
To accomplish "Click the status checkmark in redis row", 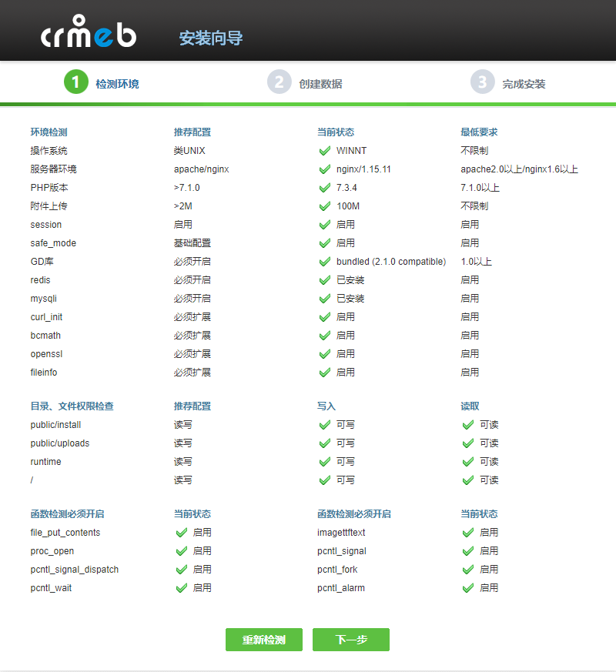I will [x=325, y=280].
